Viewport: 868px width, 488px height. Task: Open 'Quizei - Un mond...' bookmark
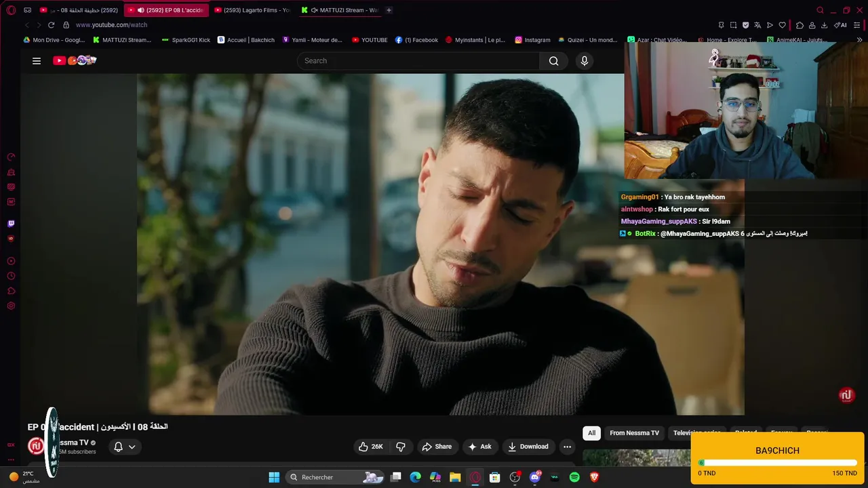pyautogui.click(x=587, y=40)
